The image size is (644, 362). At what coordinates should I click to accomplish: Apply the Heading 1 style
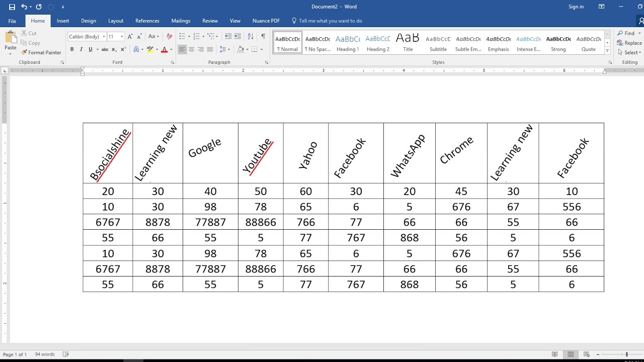348,43
